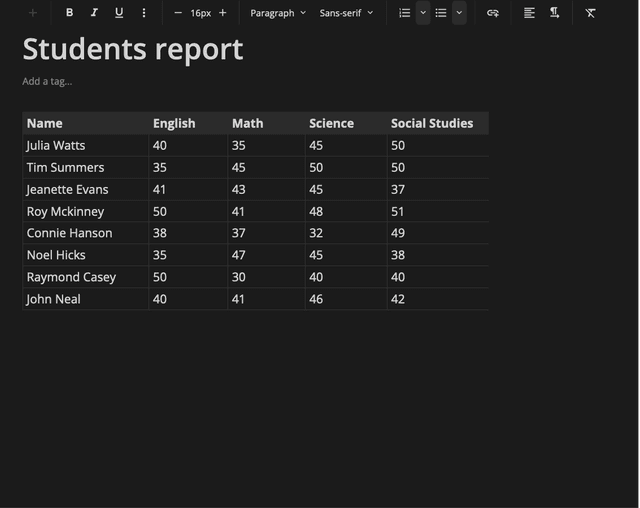Image resolution: width=640 pixels, height=508 pixels.
Task: Toggle underline formatting
Action: click(119, 13)
